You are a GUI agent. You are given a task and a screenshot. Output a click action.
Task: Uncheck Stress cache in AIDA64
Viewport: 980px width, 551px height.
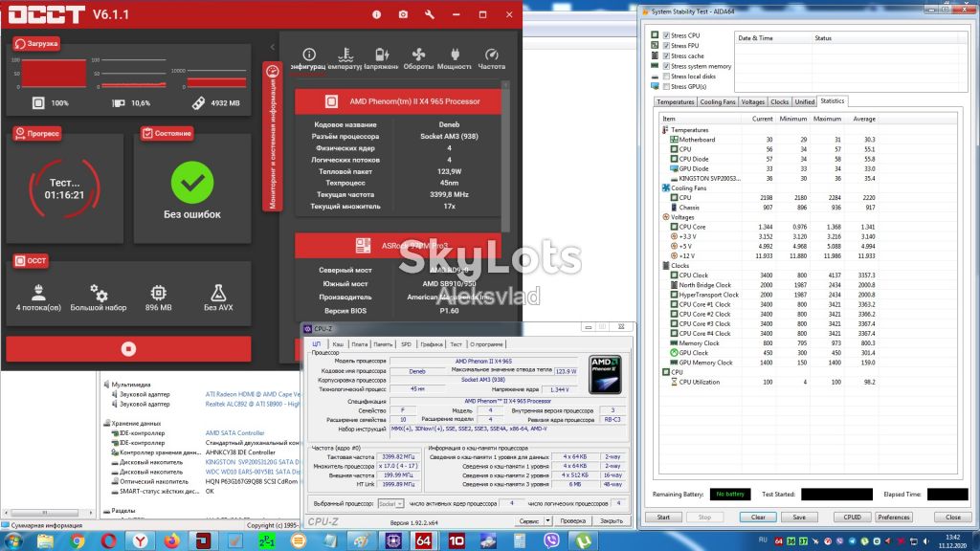point(666,55)
